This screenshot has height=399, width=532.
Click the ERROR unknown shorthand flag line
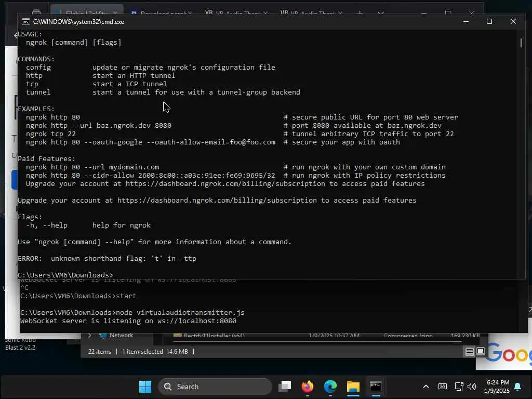[107, 259]
